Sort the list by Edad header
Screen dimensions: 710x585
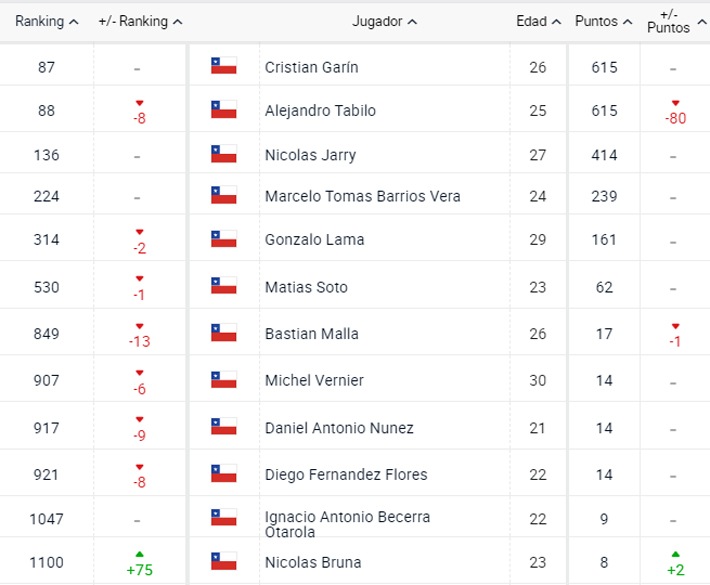pos(538,21)
